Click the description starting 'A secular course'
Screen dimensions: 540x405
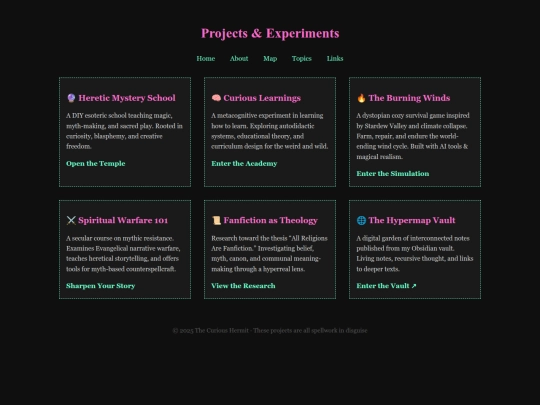(123, 253)
